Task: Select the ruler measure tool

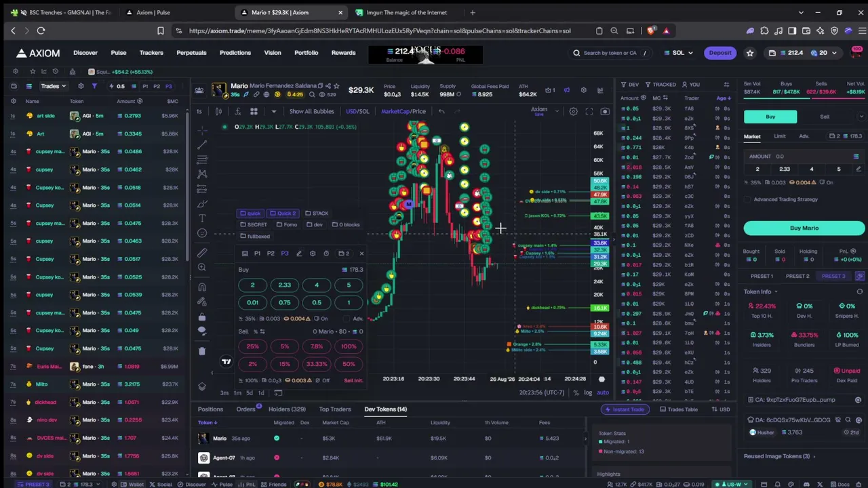Action: pos(202,252)
